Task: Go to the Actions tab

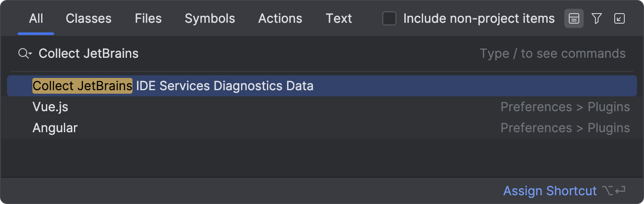Action: [280, 18]
